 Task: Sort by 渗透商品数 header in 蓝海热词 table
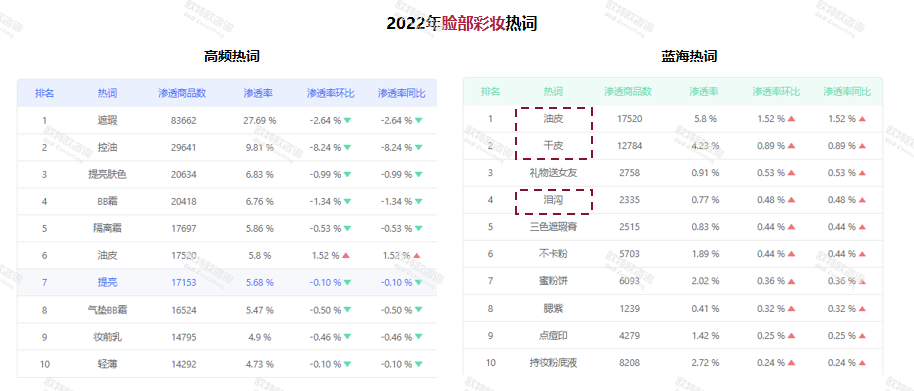click(x=628, y=91)
